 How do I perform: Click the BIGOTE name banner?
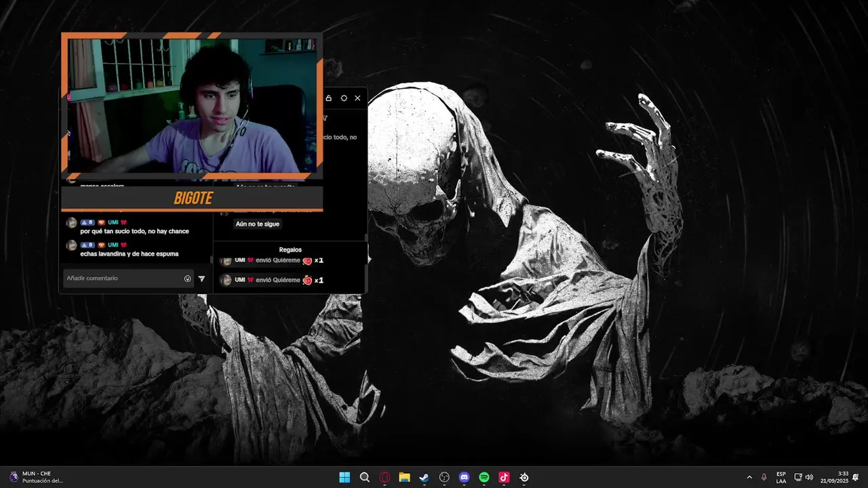193,199
